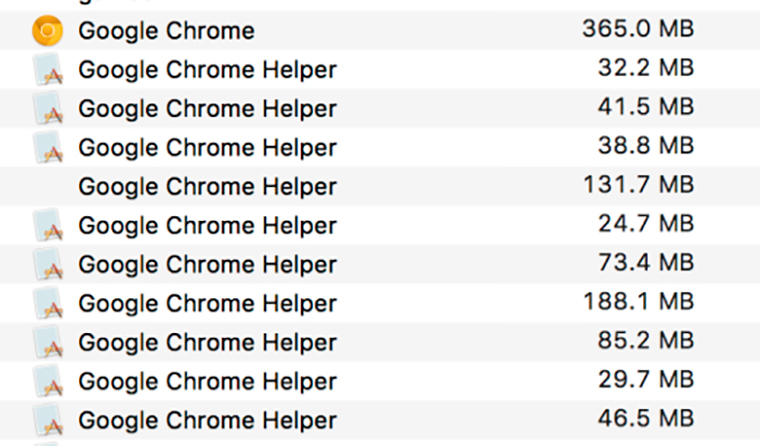Click the 85.2 MB memory value
760x446 pixels.
[645, 341]
